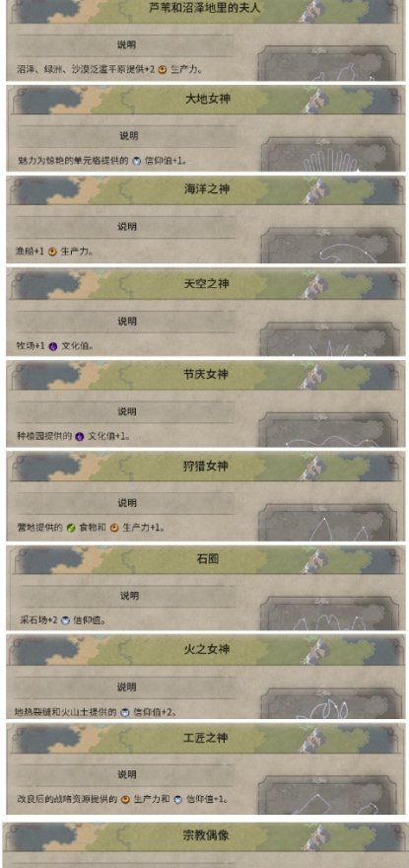This screenshot has width=409, height=868.
Task: Click the green food icon under 狩猎女神
Action: [x=71, y=528]
